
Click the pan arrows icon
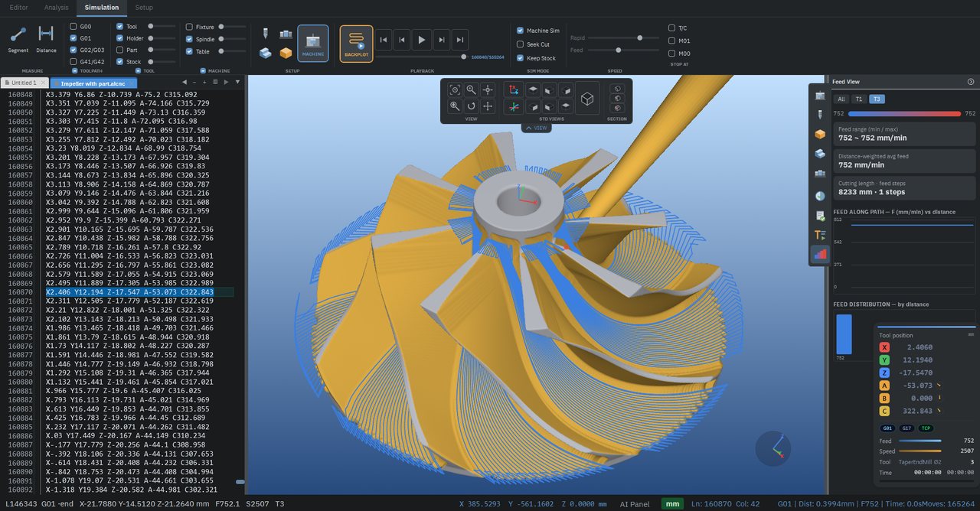488,106
